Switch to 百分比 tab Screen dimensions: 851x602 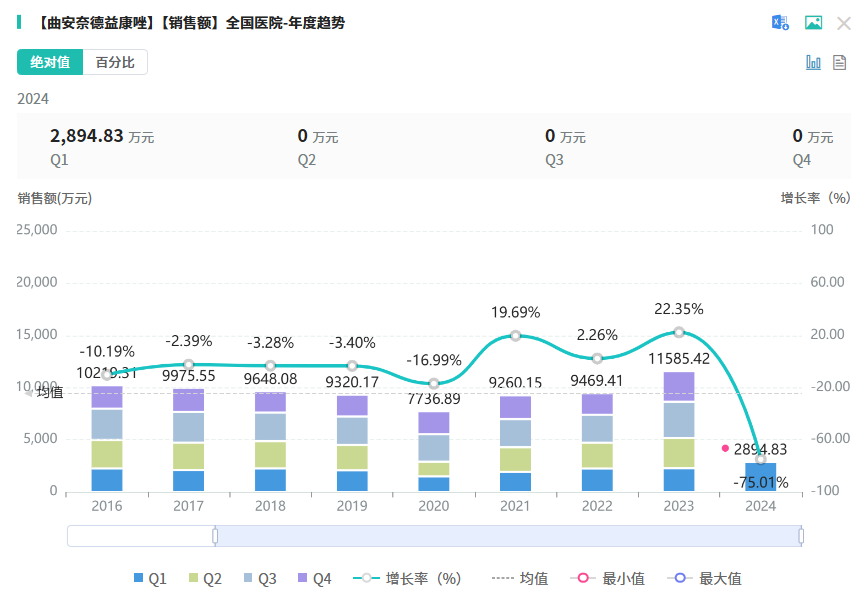click(x=115, y=62)
